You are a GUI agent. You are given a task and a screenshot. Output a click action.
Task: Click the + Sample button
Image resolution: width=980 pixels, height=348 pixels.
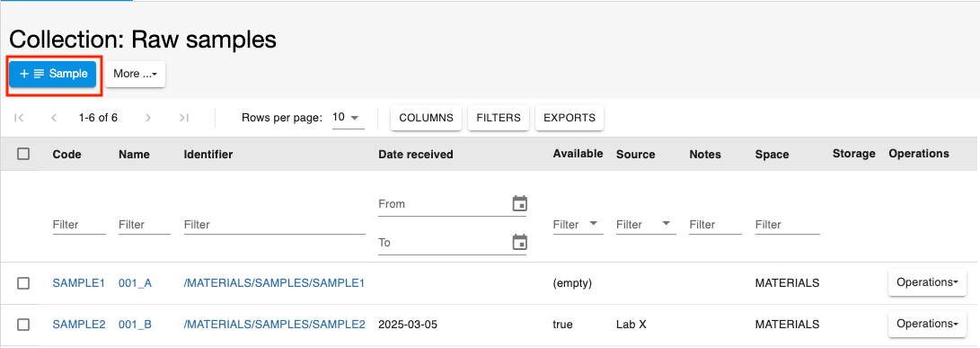[52, 74]
